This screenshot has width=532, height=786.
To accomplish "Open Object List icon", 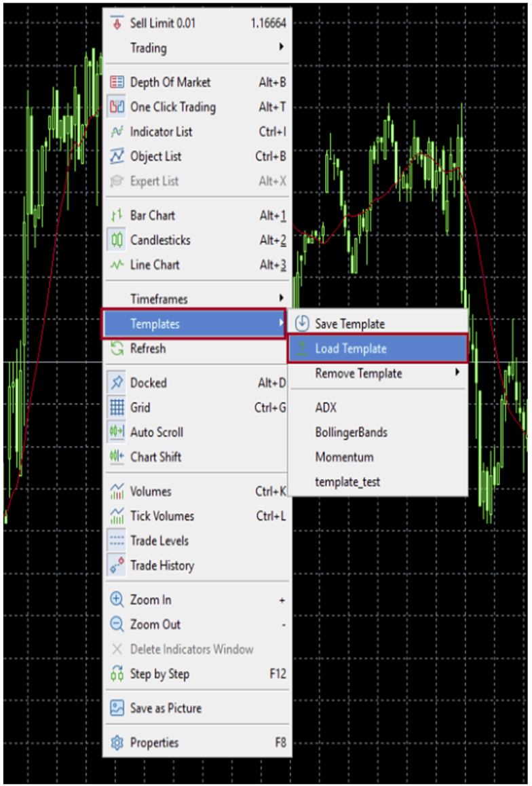I will (117, 157).
